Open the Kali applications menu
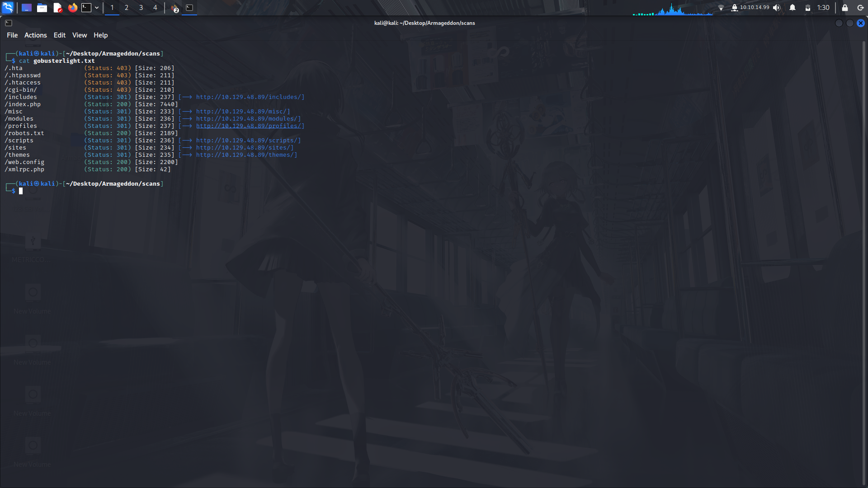This screenshot has height=488, width=868. tap(8, 8)
